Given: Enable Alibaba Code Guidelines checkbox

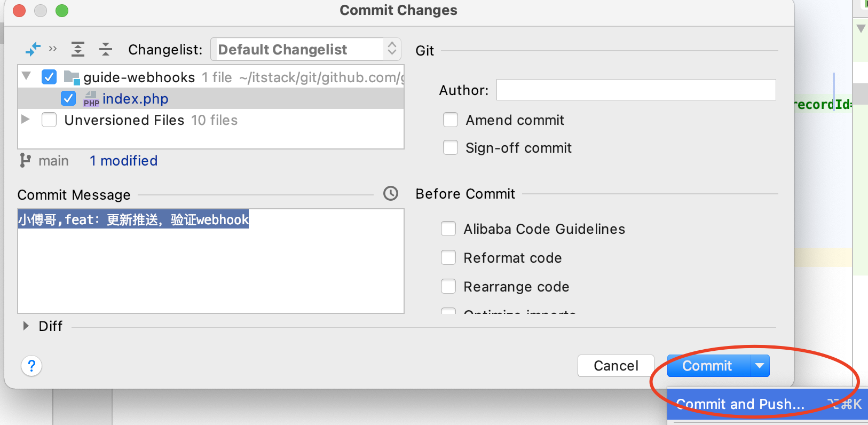Looking at the screenshot, I should pyautogui.click(x=448, y=229).
